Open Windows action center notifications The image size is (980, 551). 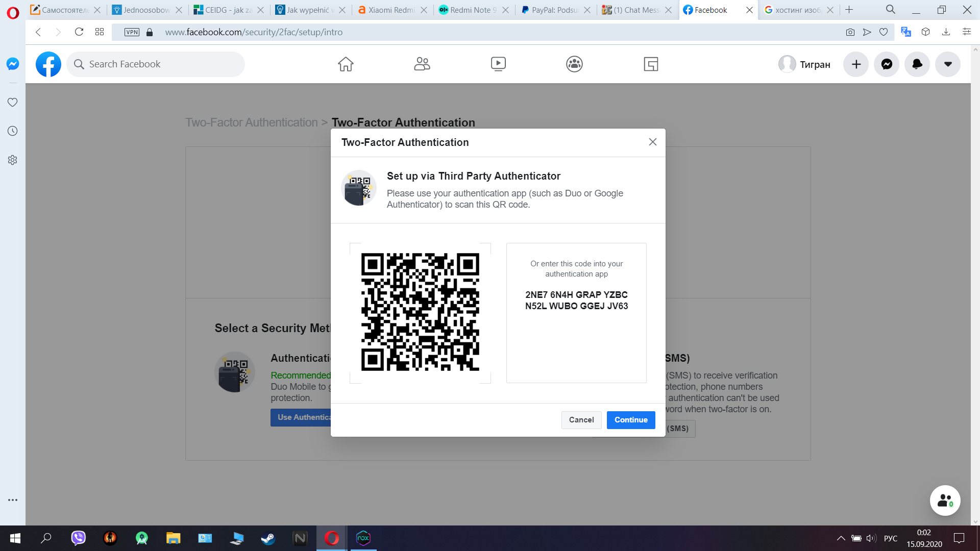(959, 538)
